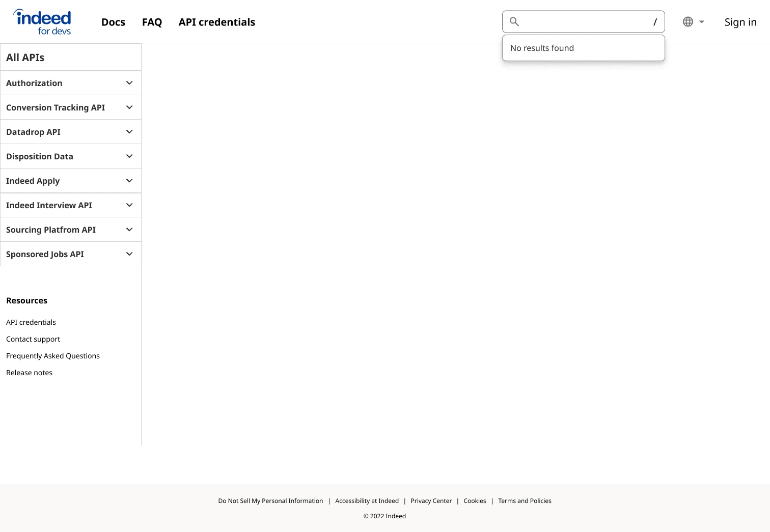770x532 pixels.
Task: Click the Indeed for devs logo
Action: click(42, 22)
